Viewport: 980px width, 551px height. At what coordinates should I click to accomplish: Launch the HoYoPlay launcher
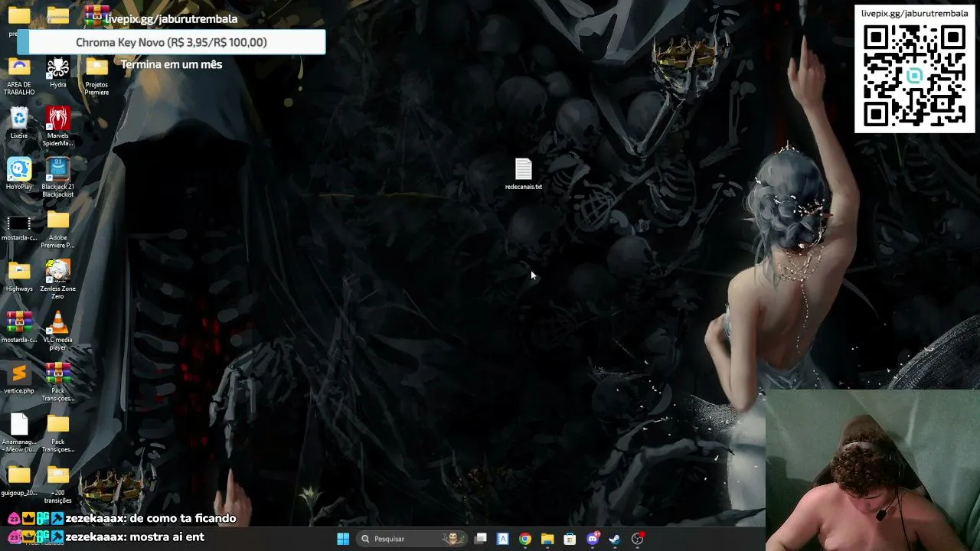[x=19, y=174]
